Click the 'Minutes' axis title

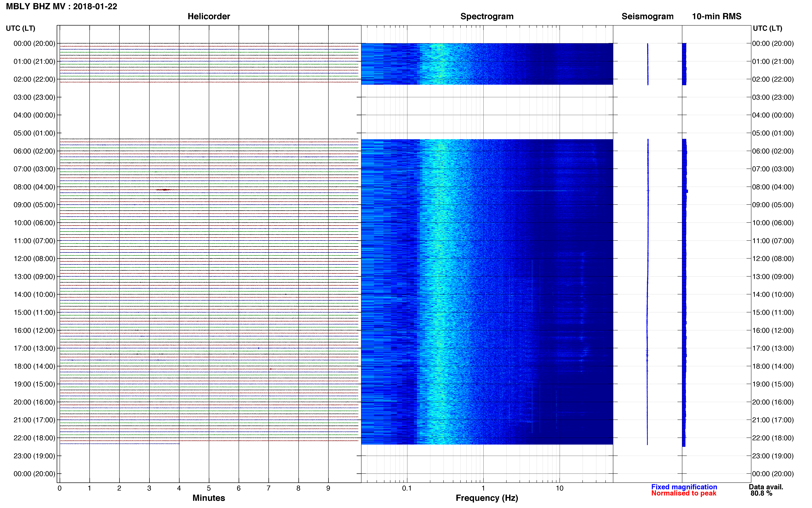point(209,498)
